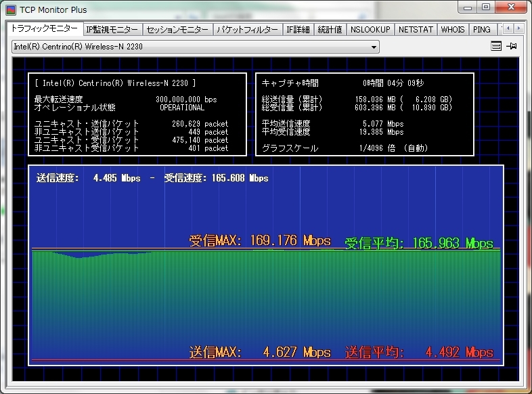Viewport: 532px width, 394px height.
Task: Go to the パケットフィルター tab
Action: click(x=247, y=30)
